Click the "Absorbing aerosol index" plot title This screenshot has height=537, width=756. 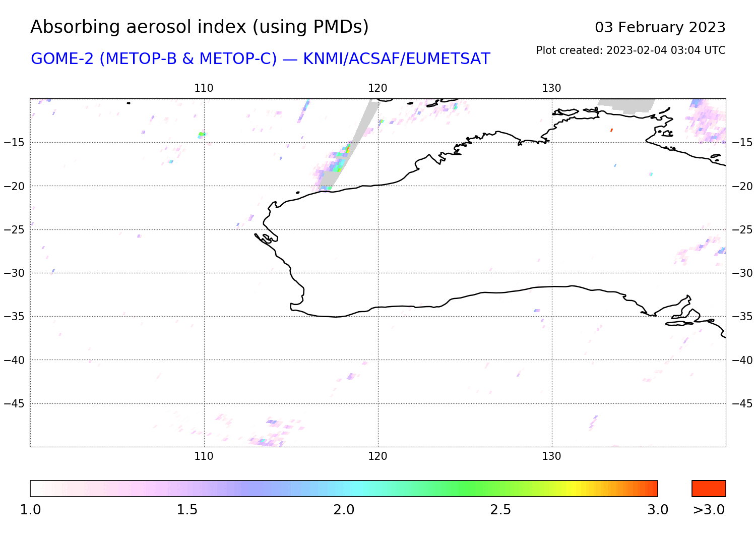pos(199,27)
